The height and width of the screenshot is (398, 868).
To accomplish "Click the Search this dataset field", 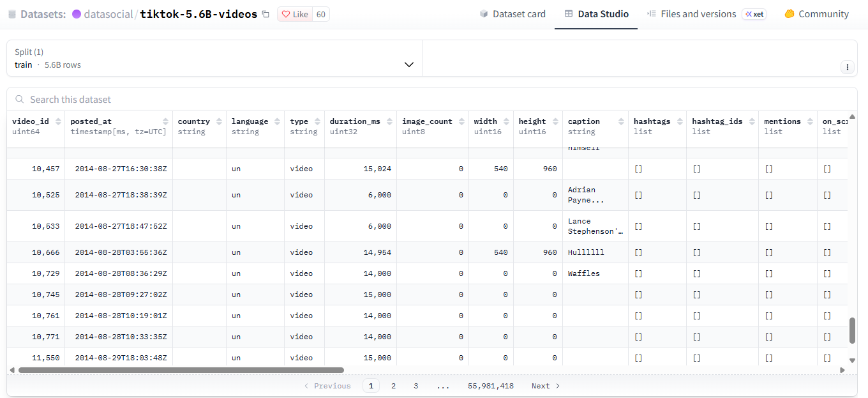I will [432, 99].
